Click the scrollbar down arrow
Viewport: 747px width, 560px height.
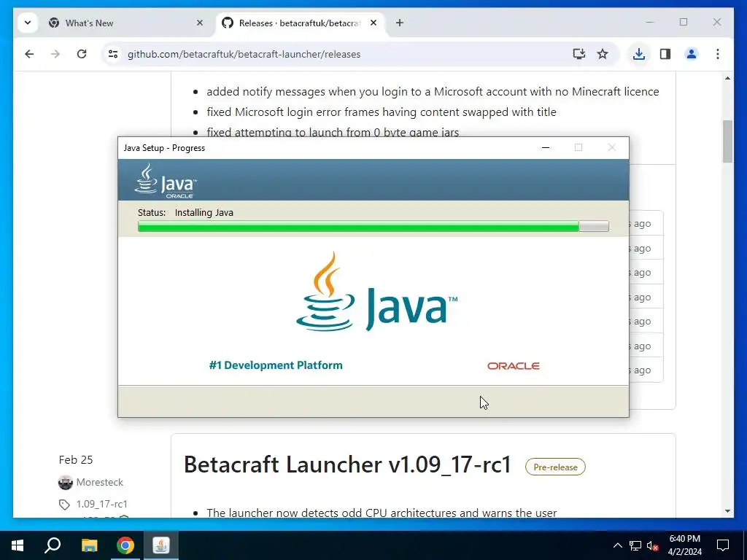(x=727, y=511)
